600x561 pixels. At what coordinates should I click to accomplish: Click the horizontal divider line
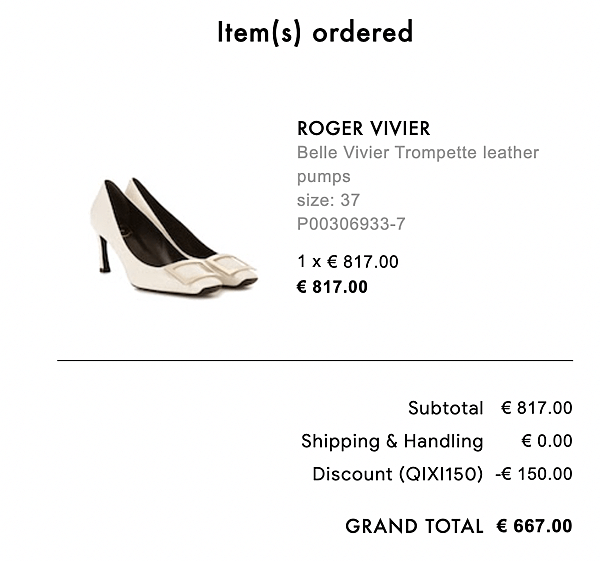(x=315, y=360)
